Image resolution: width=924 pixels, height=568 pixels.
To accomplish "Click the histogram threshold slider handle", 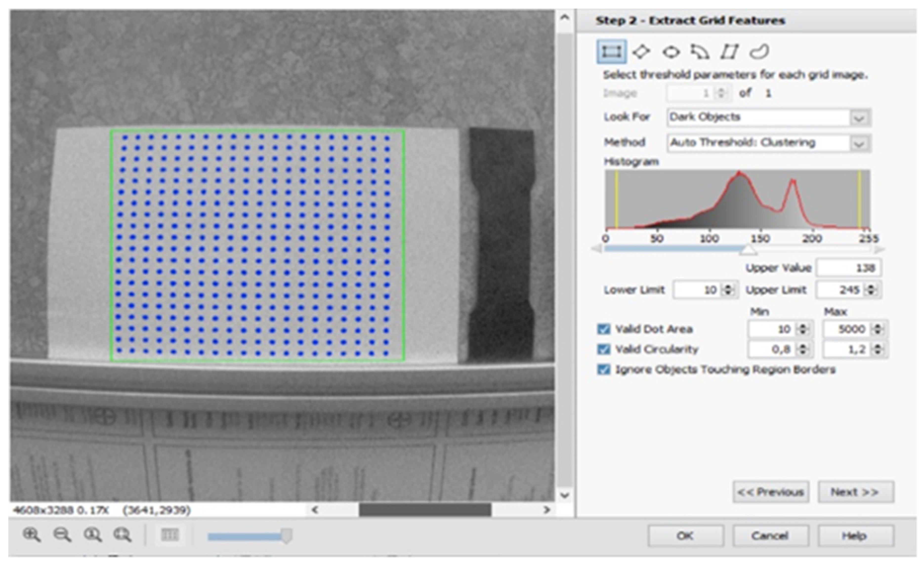I will (748, 250).
